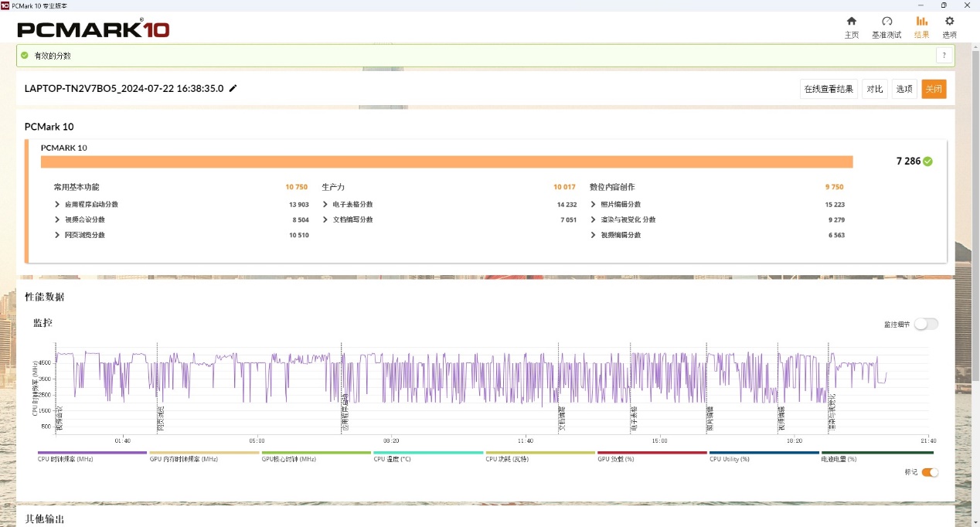Screen dimensions: 980x527
Task: Expand 视频编辑分数 row
Action: coord(593,235)
